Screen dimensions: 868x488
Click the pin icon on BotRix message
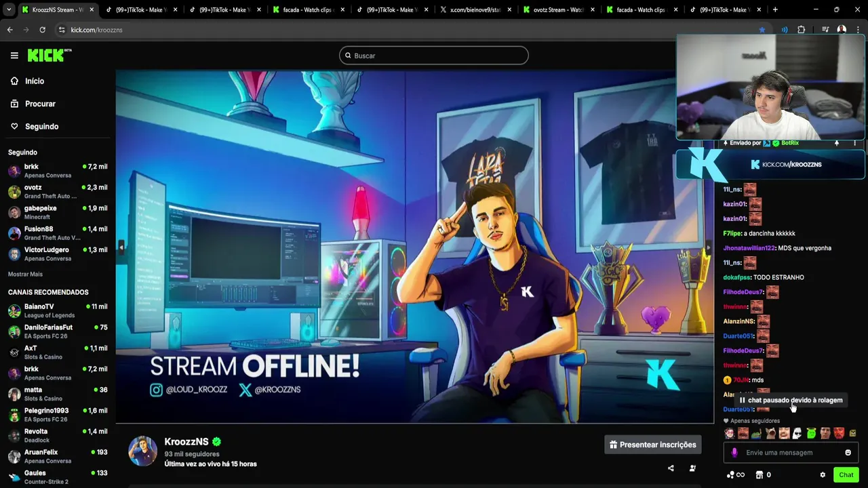tap(836, 143)
